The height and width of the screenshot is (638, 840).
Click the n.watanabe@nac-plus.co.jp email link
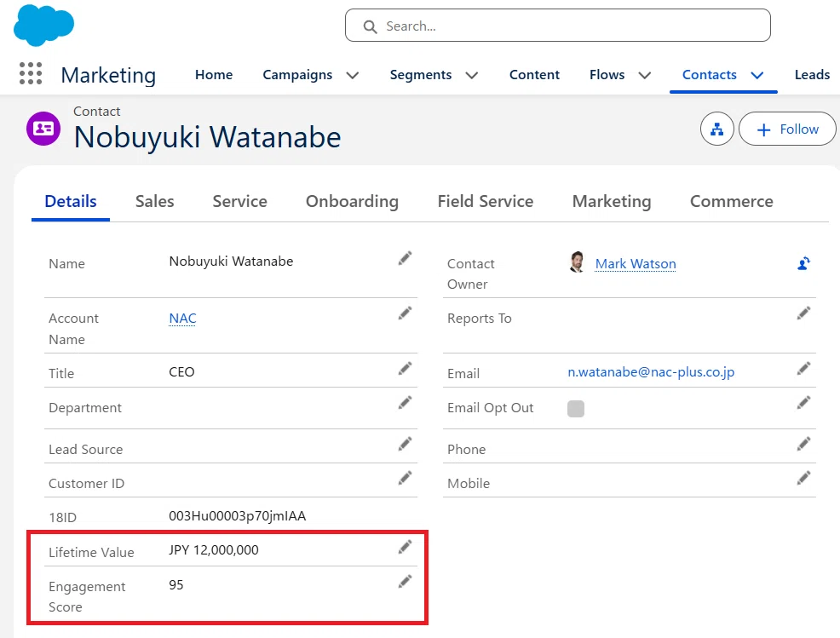pos(651,371)
